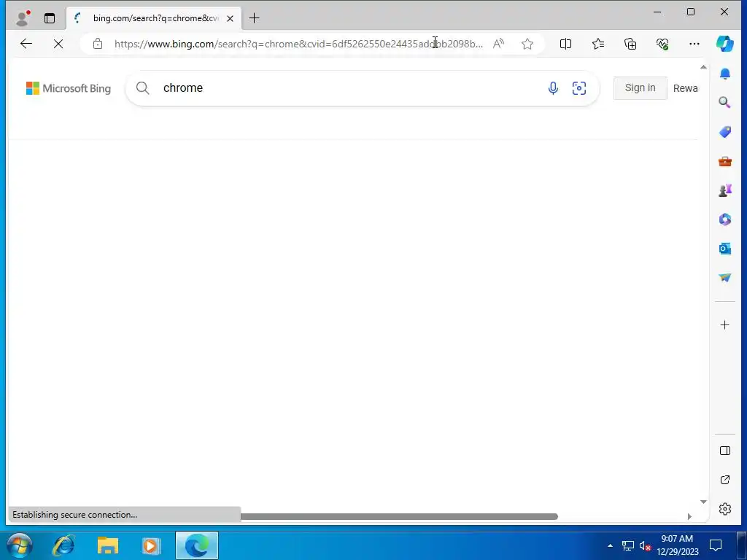Start Read aloud from address bar
This screenshot has height=560, width=747.
point(498,44)
